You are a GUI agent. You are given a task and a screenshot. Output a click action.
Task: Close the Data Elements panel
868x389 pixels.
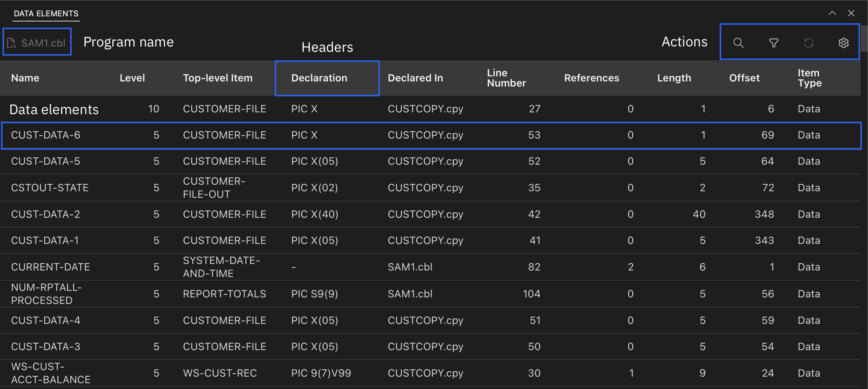tap(851, 13)
